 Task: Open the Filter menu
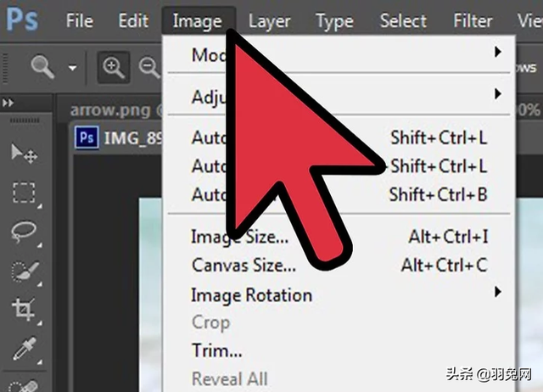click(472, 21)
